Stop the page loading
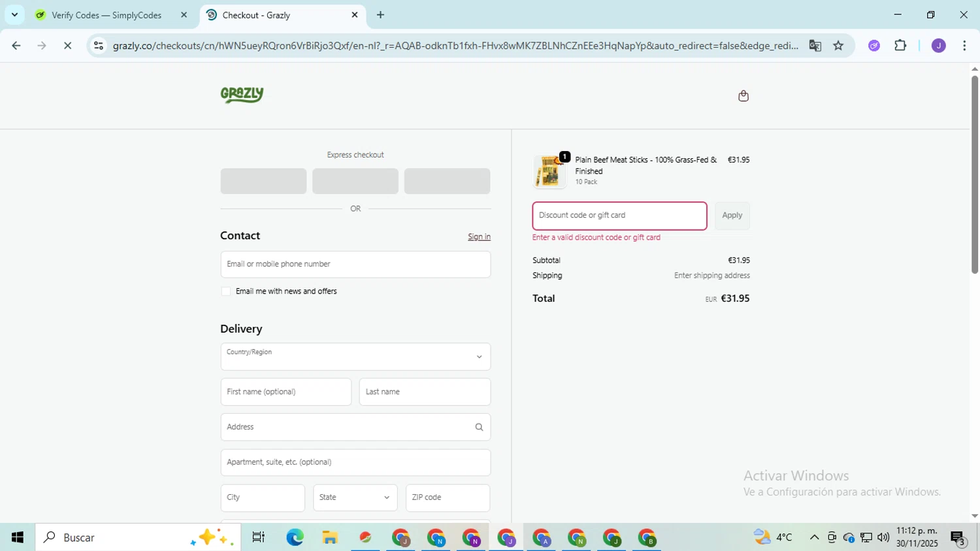 pos(67,46)
